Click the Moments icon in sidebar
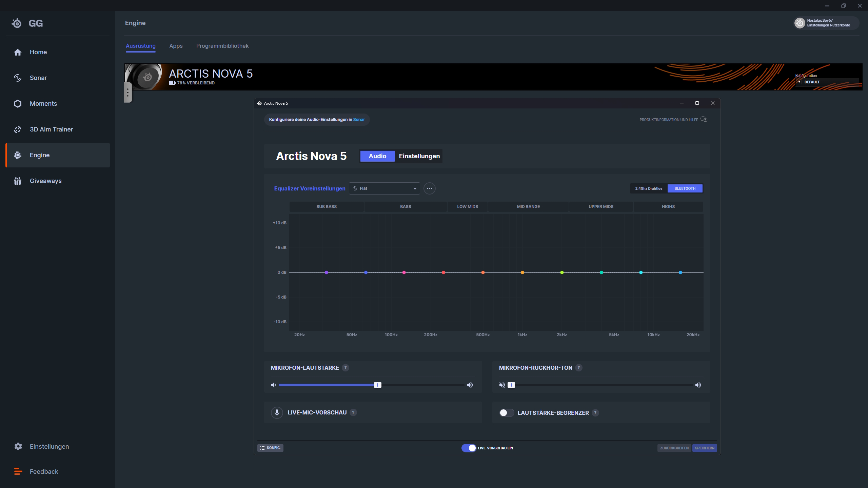The image size is (868, 488). 17,103
